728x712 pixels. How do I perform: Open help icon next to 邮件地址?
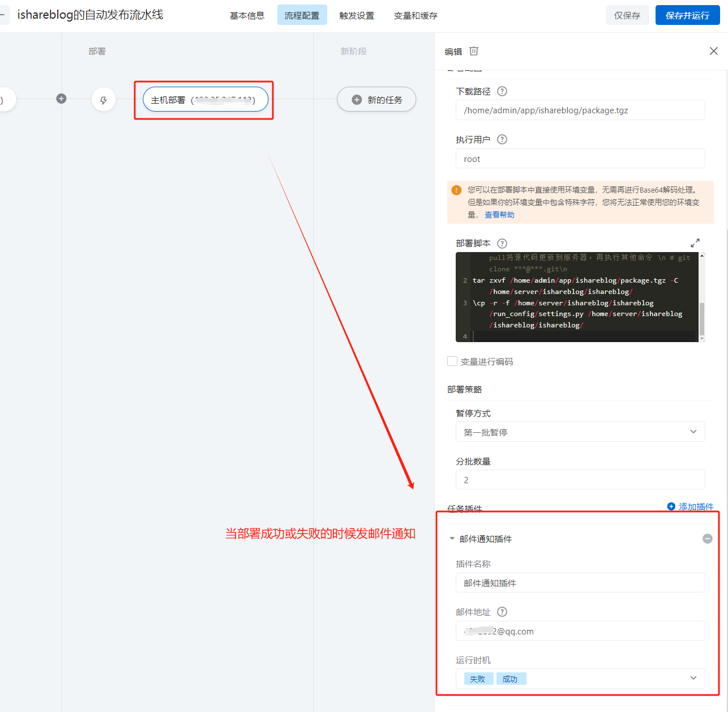(x=502, y=612)
